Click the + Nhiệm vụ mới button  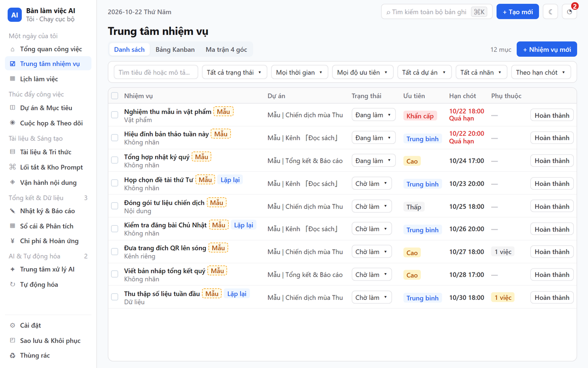[x=547, y=49]
